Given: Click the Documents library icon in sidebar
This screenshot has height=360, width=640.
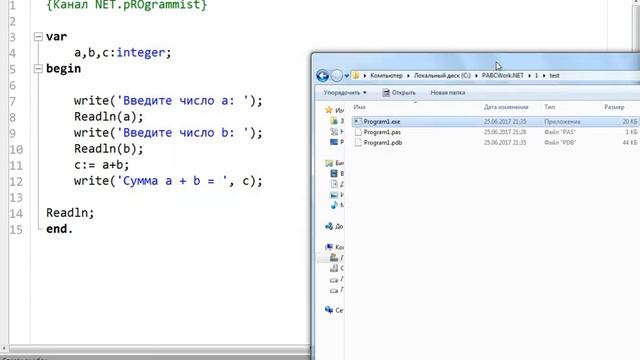Looking at the screenshot, I should [x=334, y=184].
